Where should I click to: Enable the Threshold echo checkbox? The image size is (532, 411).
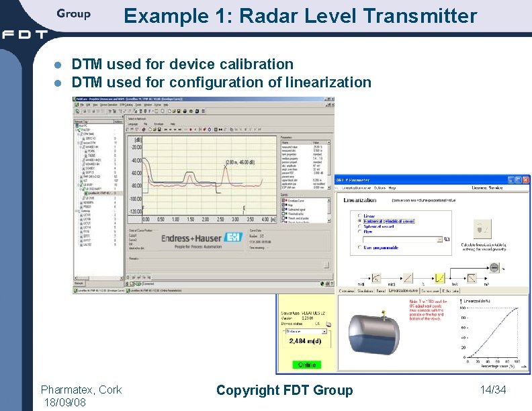tap(283, 214)
